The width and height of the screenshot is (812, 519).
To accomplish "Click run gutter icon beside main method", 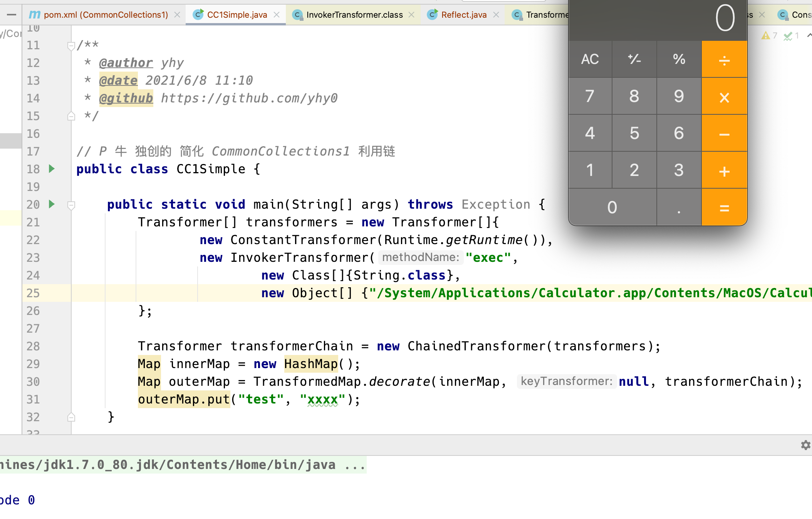I will click(x=52, y=204).
